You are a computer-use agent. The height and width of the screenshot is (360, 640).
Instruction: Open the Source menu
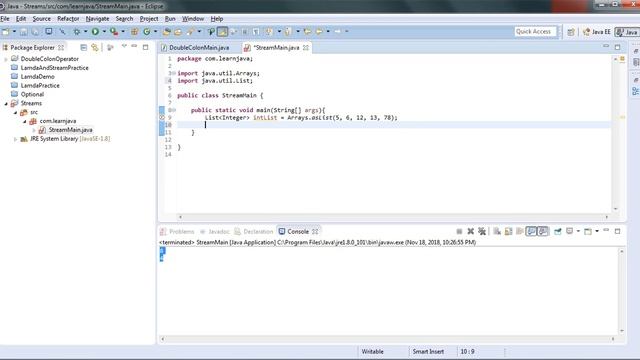pyautogui.click(x=42, y=19)
